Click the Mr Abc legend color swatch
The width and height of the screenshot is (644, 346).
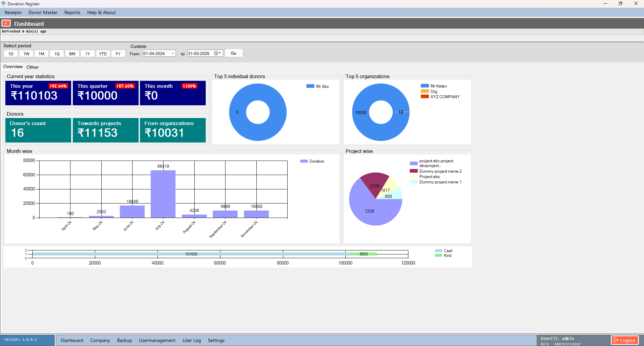[x=310, y=86]
